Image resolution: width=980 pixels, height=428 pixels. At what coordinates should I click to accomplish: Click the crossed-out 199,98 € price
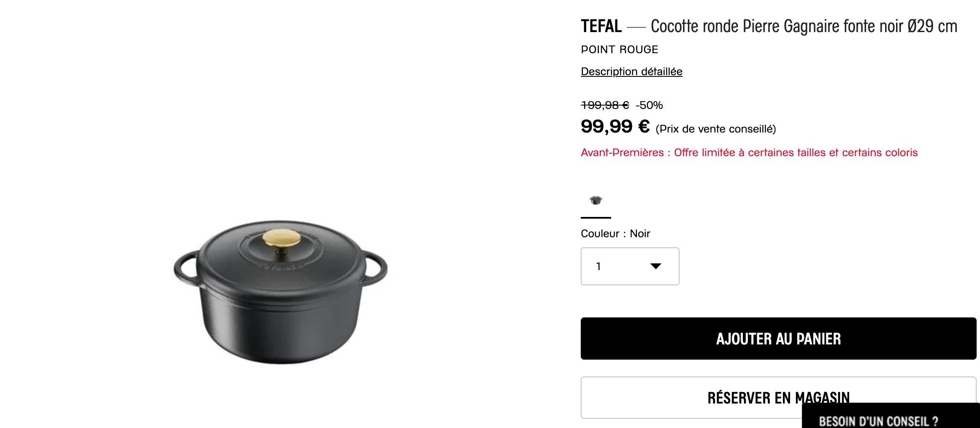[x=604, y=105]
